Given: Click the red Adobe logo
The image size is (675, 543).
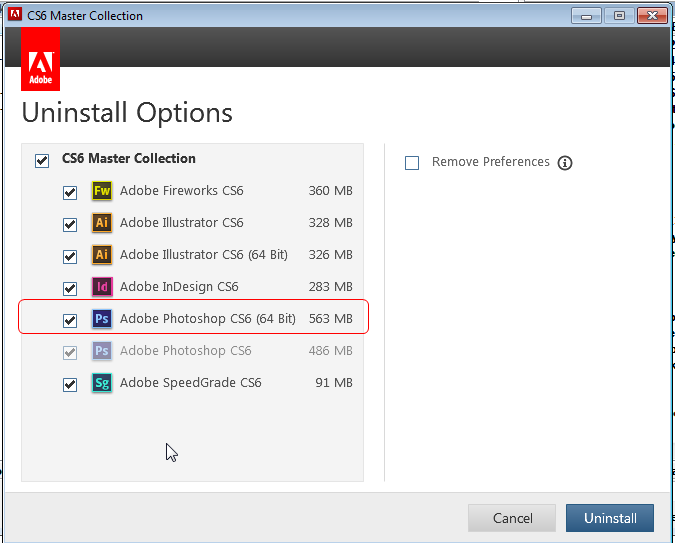Looking at the screenshot, I should point(40,59).
